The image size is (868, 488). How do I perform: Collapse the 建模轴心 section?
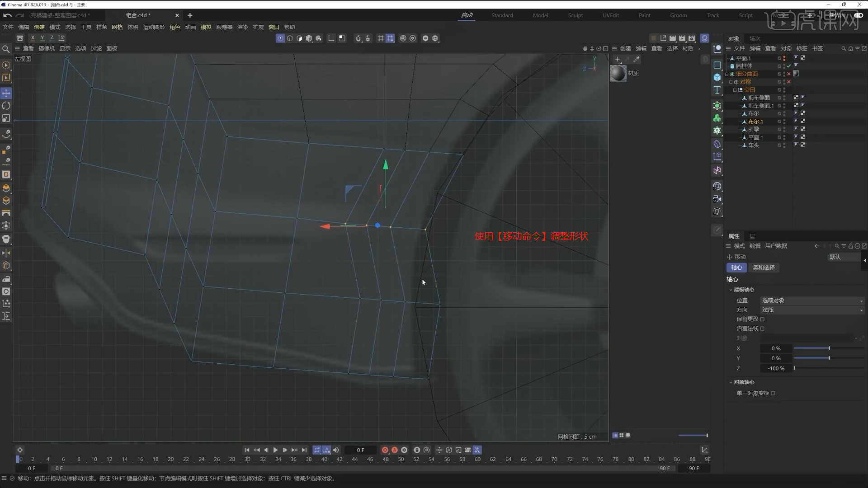tap(731, 290)
